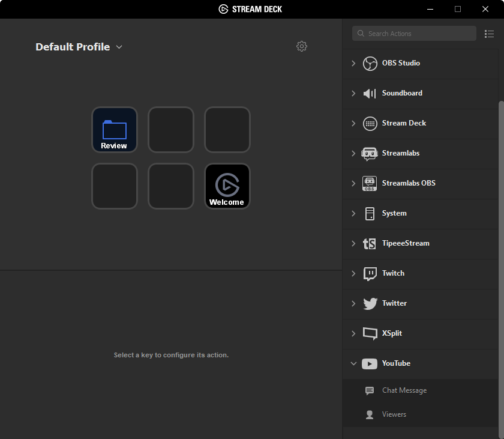Expand the Streamlabs OBS category chevron
The width and height of the screenshot is (504, 439).
coord(353,183)
